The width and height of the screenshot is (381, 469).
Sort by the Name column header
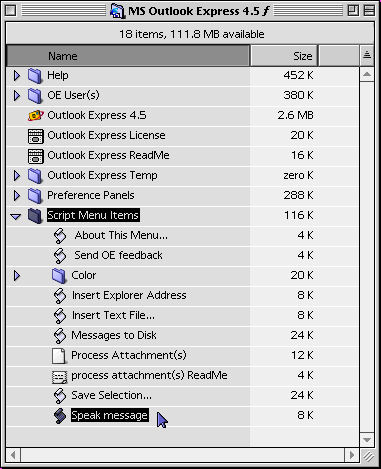tap(128, 56)
